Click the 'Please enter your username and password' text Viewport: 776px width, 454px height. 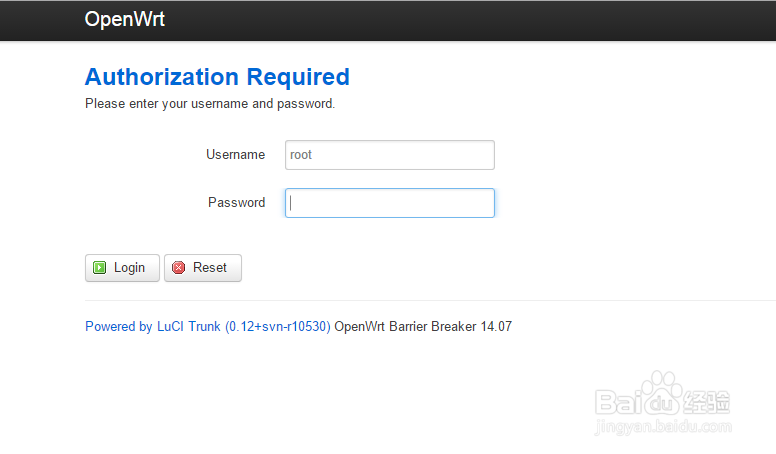(210, 104)
